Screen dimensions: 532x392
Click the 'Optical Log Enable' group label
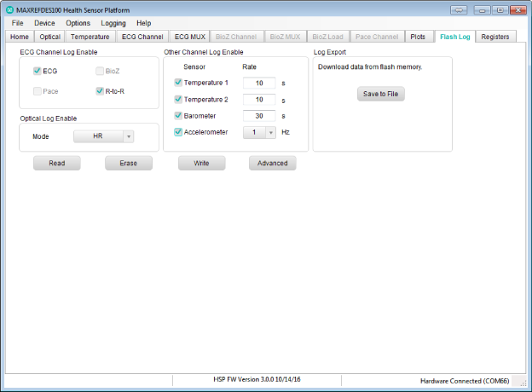[x=49, y=118]
